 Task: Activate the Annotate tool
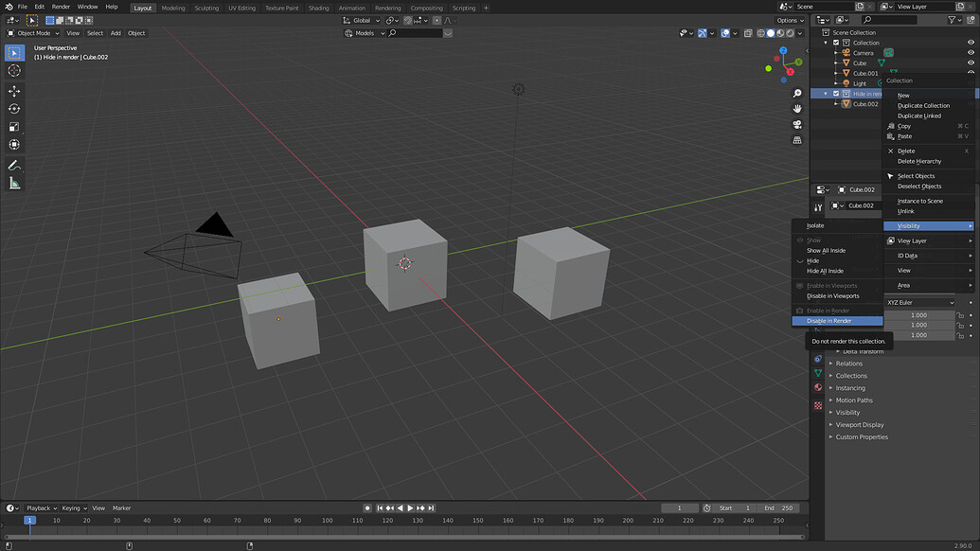(13, 166)
